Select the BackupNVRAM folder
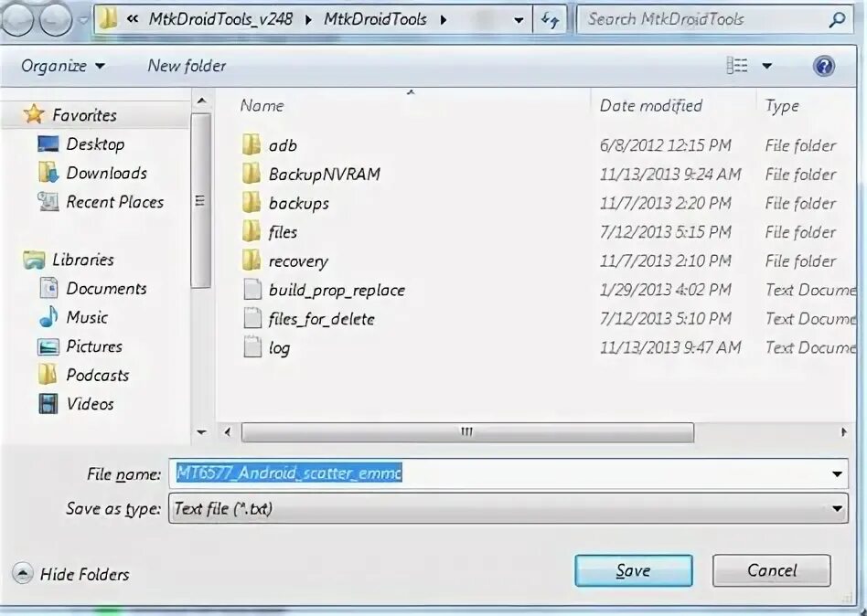 point(324,174)
